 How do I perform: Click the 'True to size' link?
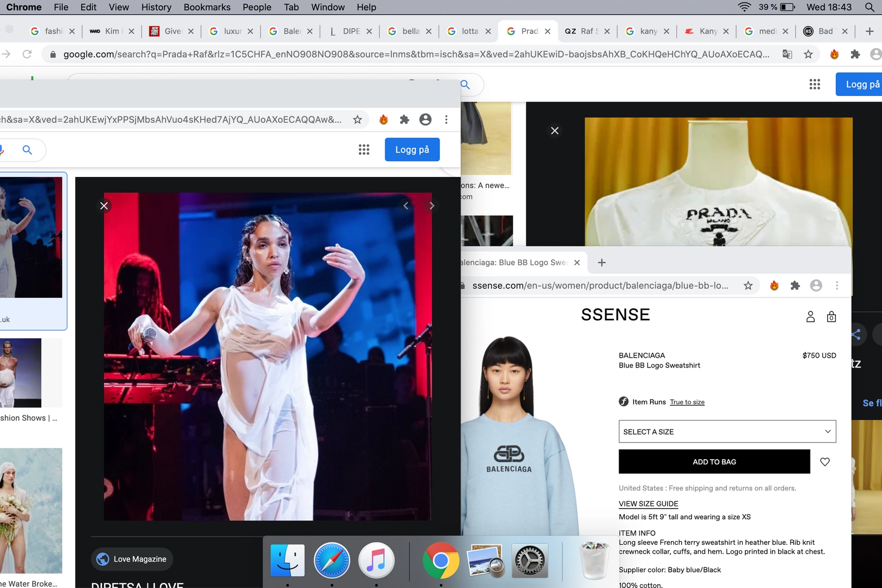click(687, 402)
